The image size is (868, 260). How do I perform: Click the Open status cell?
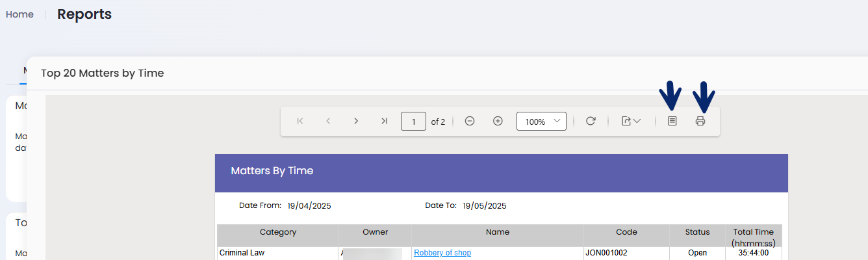(697, 253)
